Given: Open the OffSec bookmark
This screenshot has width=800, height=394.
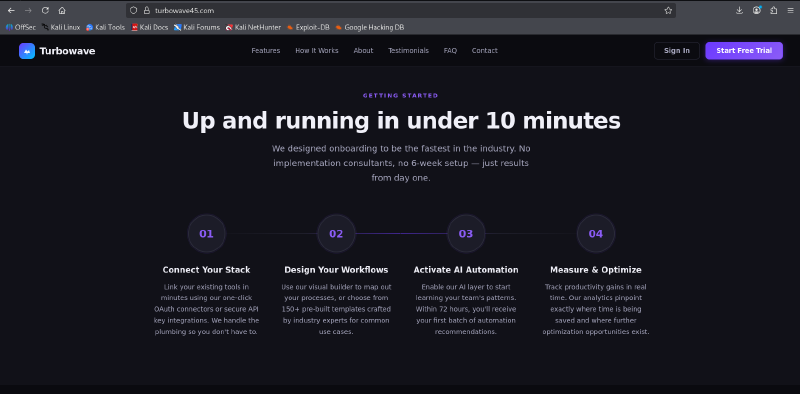Looking at the screenshot, I should (21, 28).
